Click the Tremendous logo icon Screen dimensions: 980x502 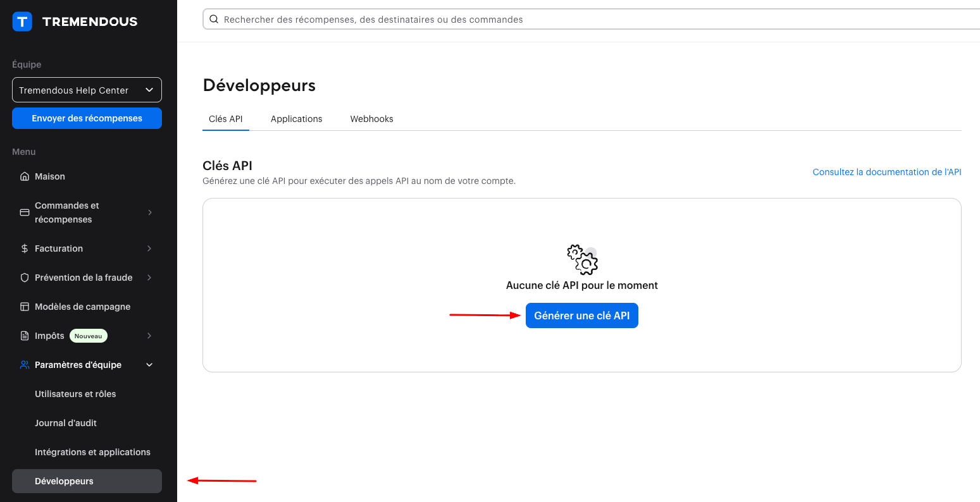coord(22,21)
